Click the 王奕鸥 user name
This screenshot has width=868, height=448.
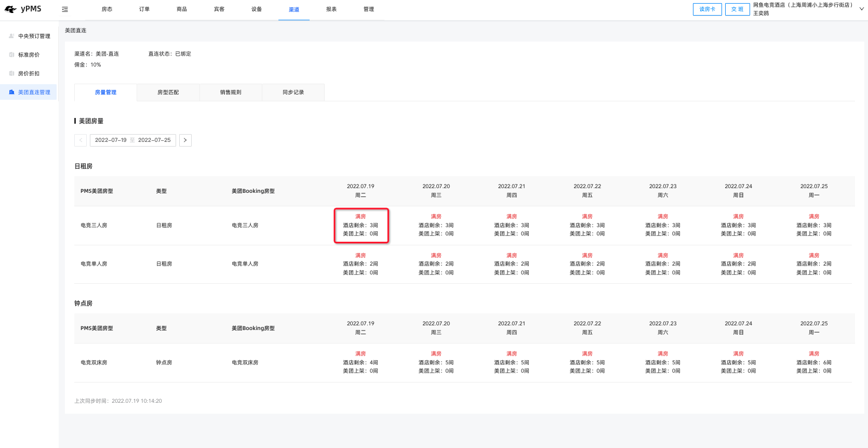click(x=761, y=14)
